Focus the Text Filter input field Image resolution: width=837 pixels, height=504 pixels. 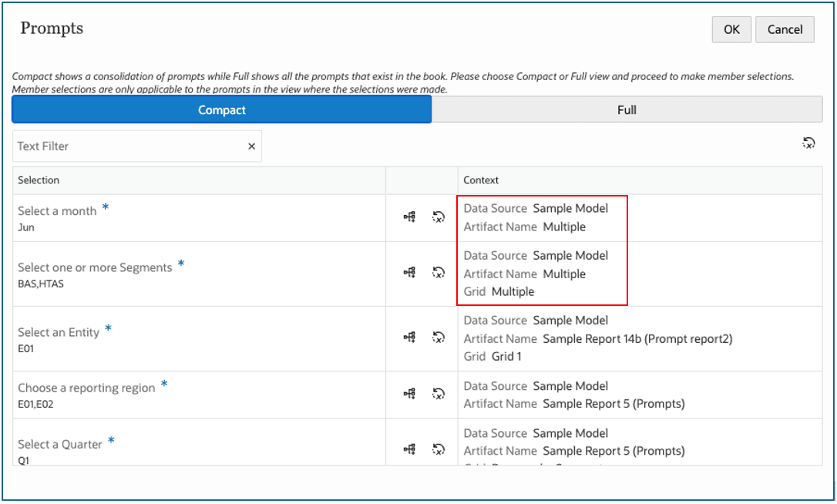pos(127,146)
